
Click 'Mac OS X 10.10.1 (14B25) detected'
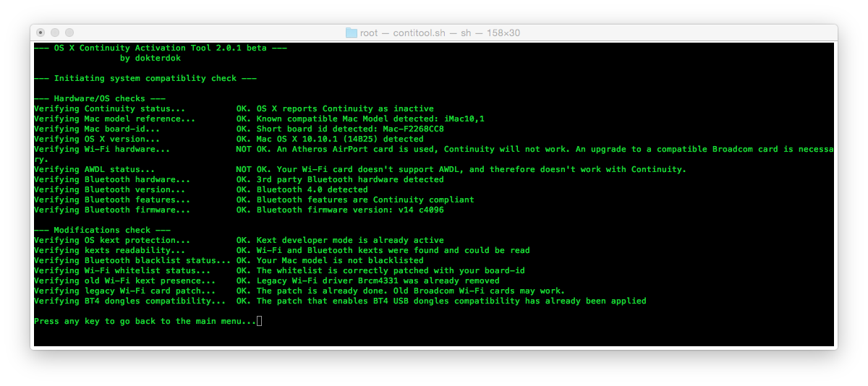pyautogui.click(x=340, y=139)
